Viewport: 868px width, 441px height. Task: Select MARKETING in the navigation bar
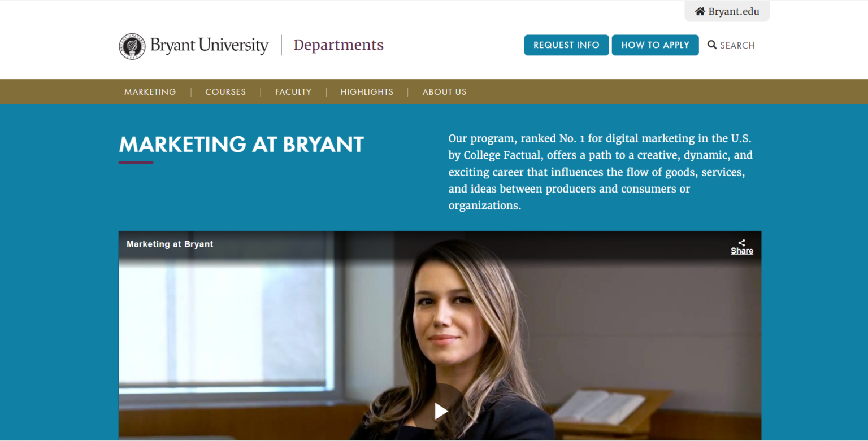[x=150, y=91]
